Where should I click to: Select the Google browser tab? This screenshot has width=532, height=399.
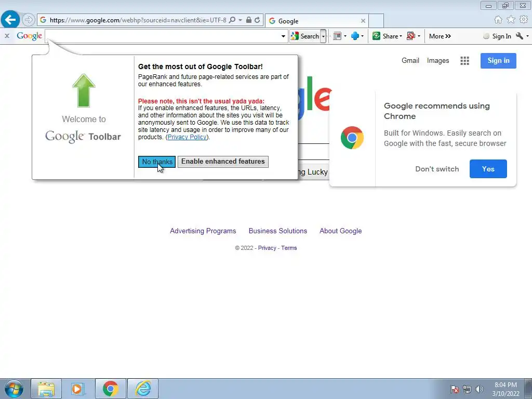tap(316, 21)
